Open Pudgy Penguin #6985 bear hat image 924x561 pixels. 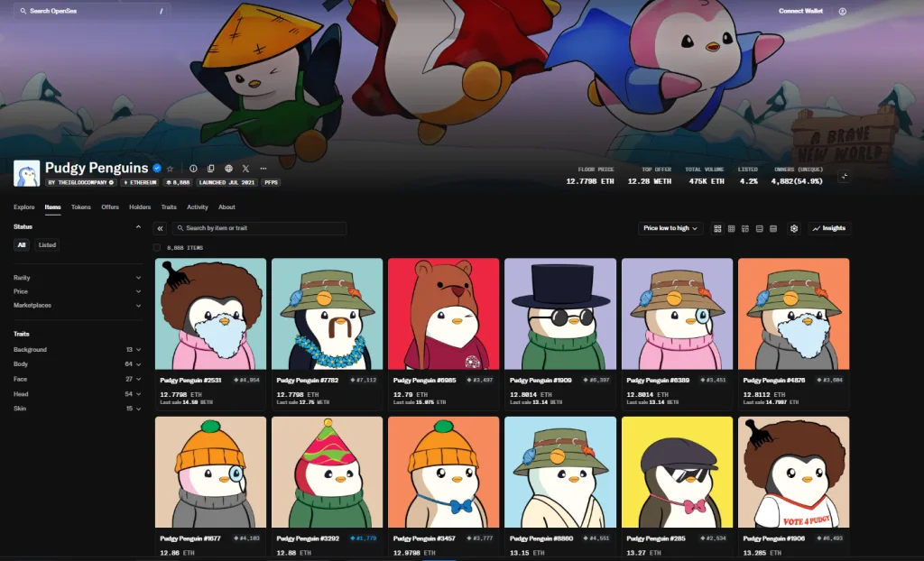(x=444, y=314)
